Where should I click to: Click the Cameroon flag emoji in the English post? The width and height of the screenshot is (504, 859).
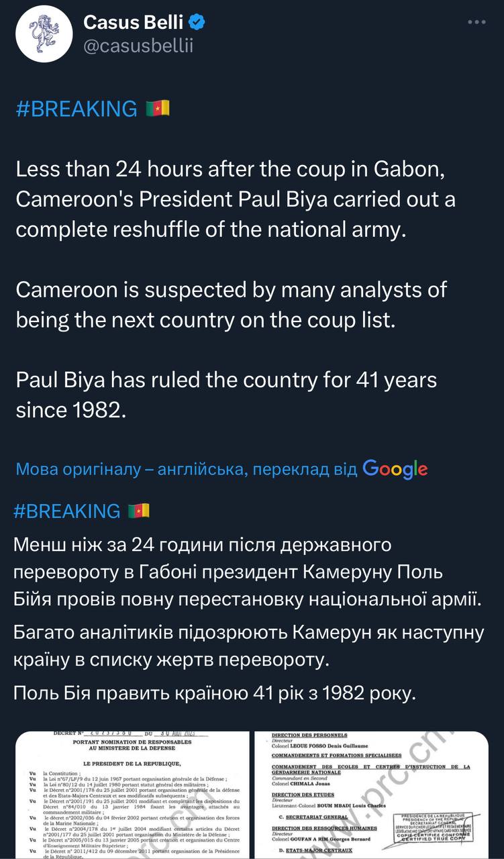[158, 109]
